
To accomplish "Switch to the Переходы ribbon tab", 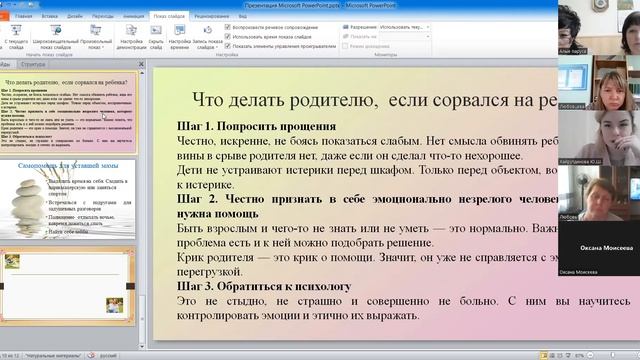I will tap(102, 16).
